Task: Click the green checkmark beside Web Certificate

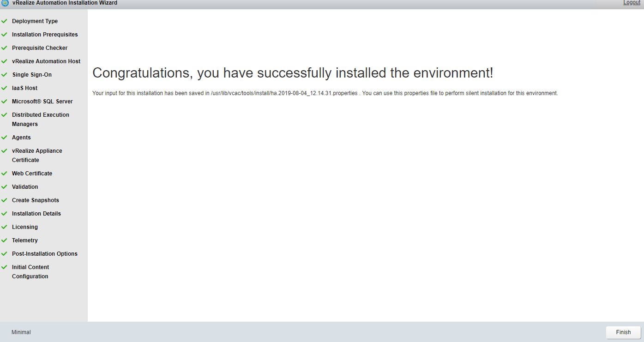Action: 4,174
